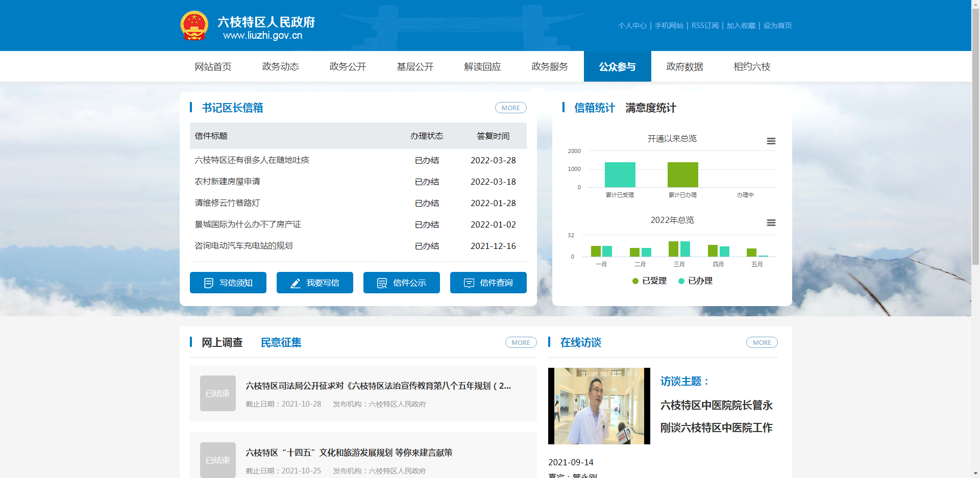Open the hospital director interview thumbnail
This screenshot has width=980, height=478.
(599, 406)
